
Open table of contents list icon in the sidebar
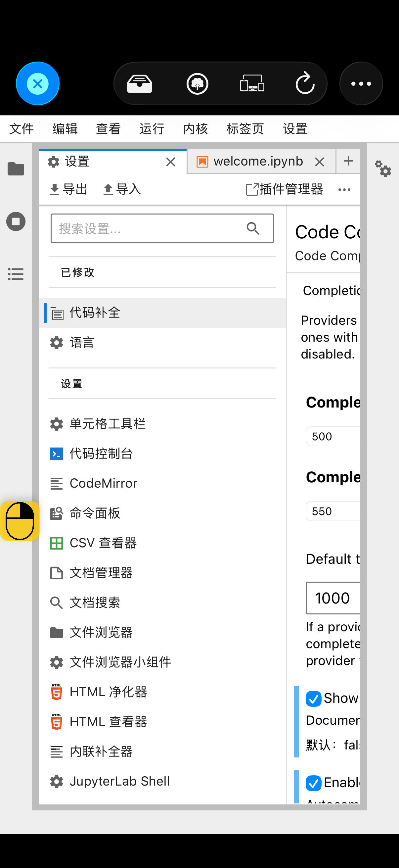click(x=16, y=274)
